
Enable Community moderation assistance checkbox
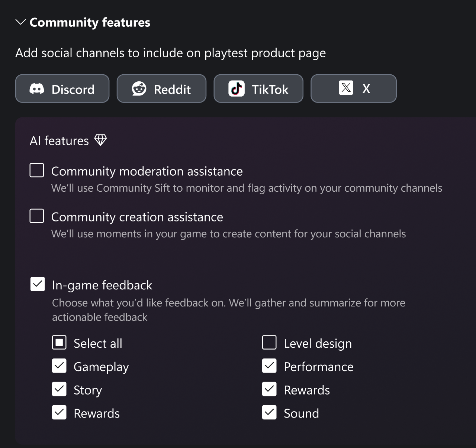coord(37,170)
